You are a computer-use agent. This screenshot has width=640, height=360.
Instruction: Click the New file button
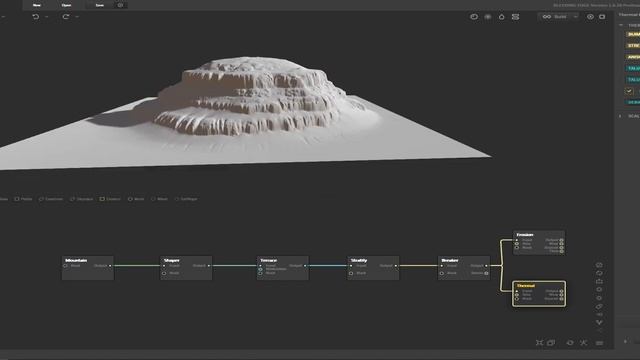pos(37,5)
